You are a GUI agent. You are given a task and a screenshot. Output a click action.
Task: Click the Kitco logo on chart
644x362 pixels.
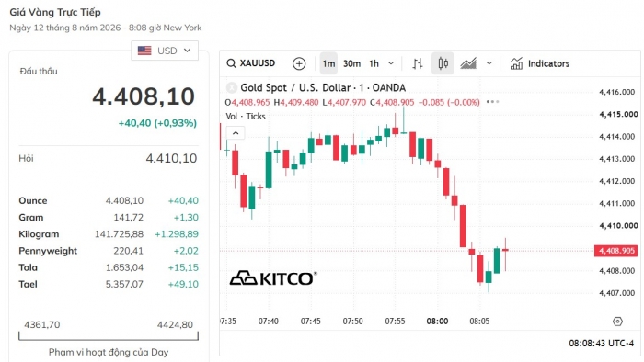273,278
